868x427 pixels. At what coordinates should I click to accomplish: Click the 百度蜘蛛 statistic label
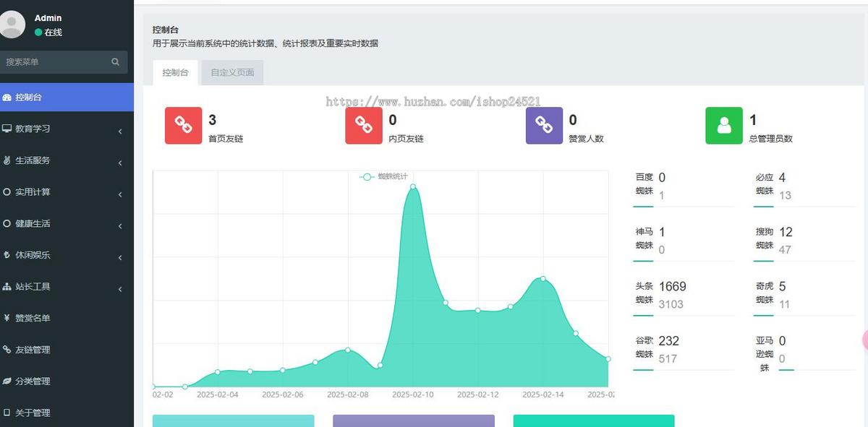(644, 184)
